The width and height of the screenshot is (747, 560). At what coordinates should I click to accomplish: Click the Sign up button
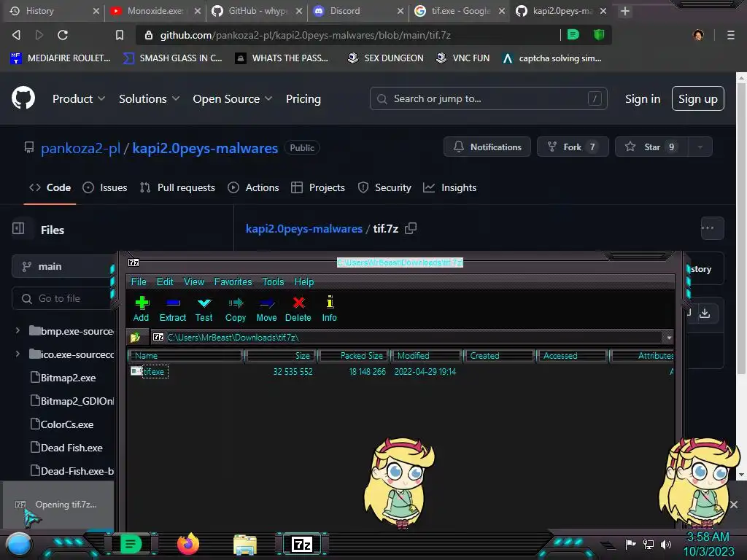pyautogui.click(x=698, y=98)
